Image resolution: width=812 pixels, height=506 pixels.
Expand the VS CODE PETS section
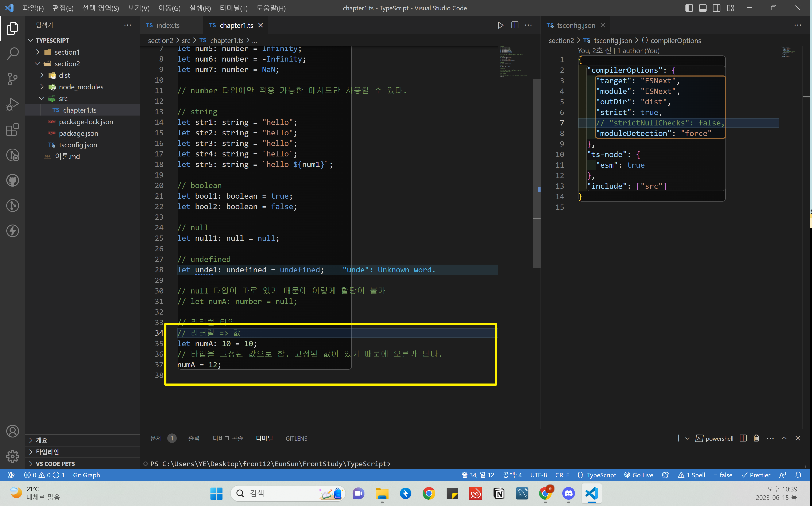tap(83, 463)
